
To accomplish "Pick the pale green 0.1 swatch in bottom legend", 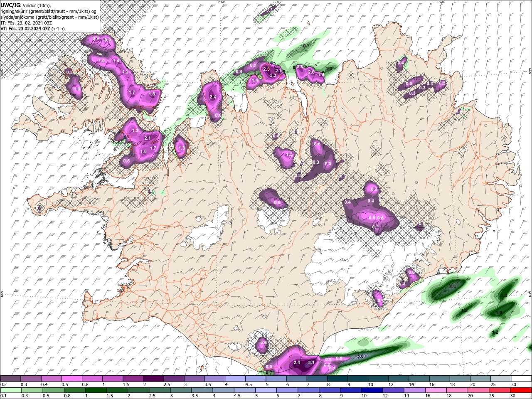I will pos(11,390).
